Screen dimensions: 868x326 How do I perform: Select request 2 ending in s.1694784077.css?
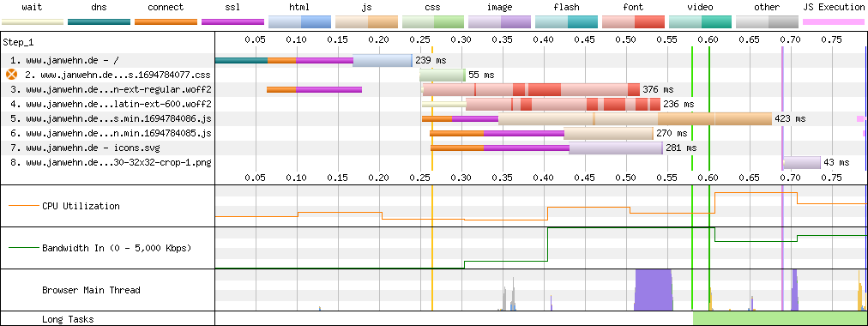pyautogui.click(x=118, y=75)
